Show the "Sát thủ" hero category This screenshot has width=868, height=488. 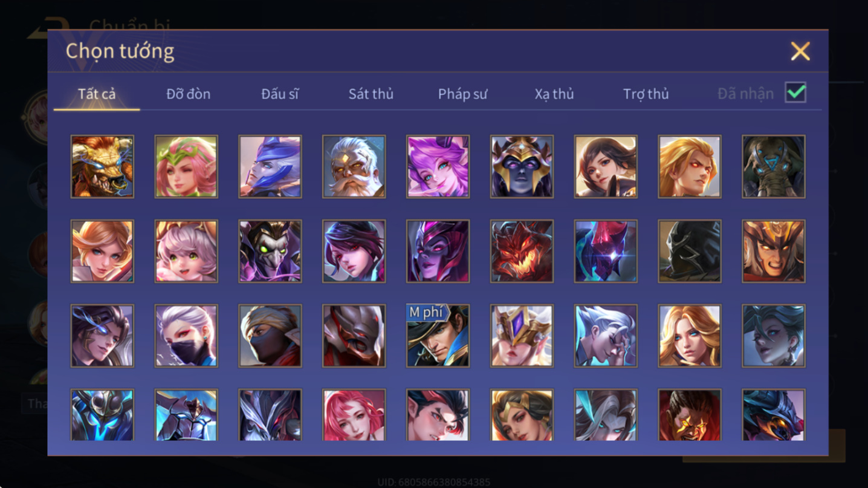(371, 94)
